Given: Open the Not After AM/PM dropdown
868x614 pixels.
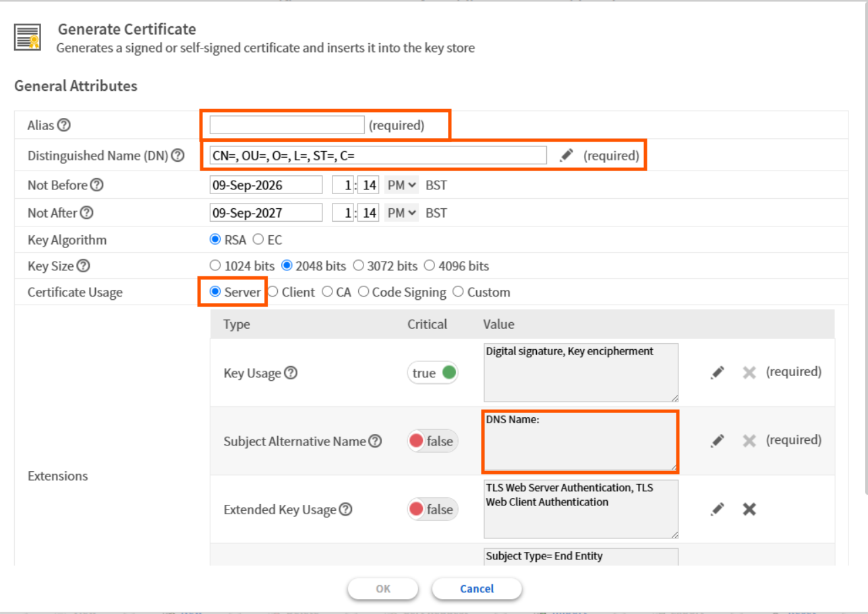Looking at the screenshot, I should coord(401,213).
